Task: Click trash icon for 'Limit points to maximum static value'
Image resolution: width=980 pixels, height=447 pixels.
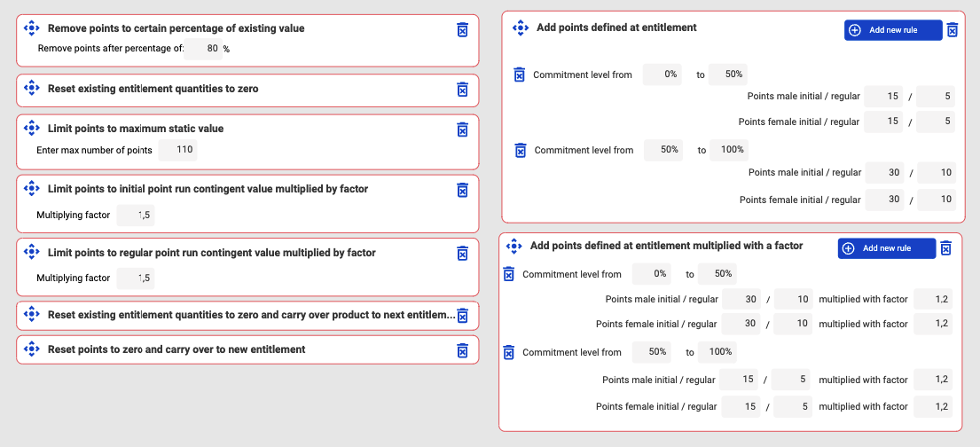Action: point(461,129)
